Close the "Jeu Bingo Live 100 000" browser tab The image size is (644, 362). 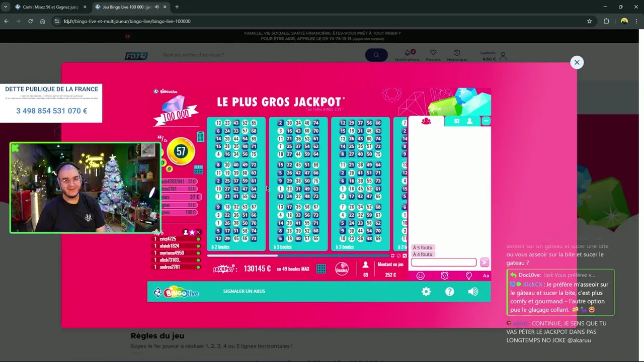[165, 7]
